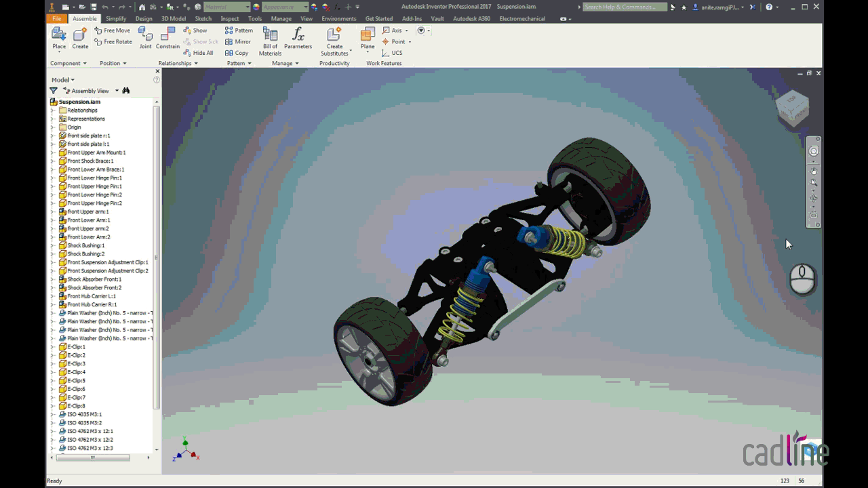Open the Model browser dropdown

pyautogui.click(x=63, y=80)
